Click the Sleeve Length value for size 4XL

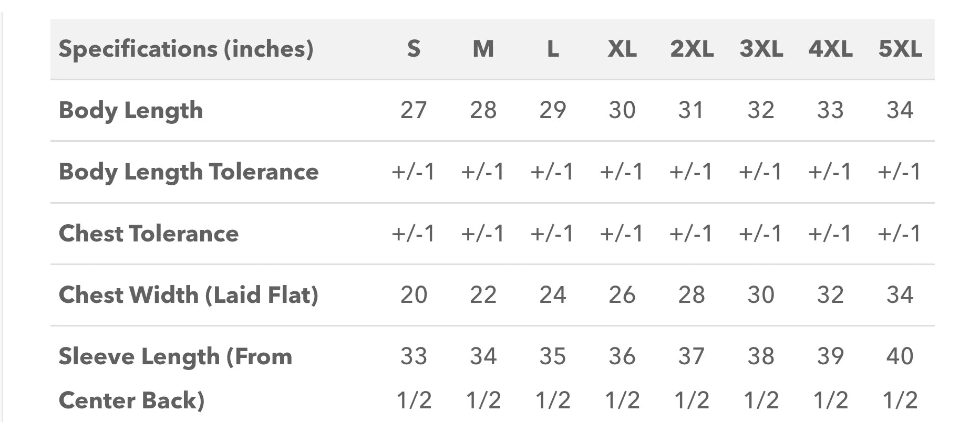830,378
